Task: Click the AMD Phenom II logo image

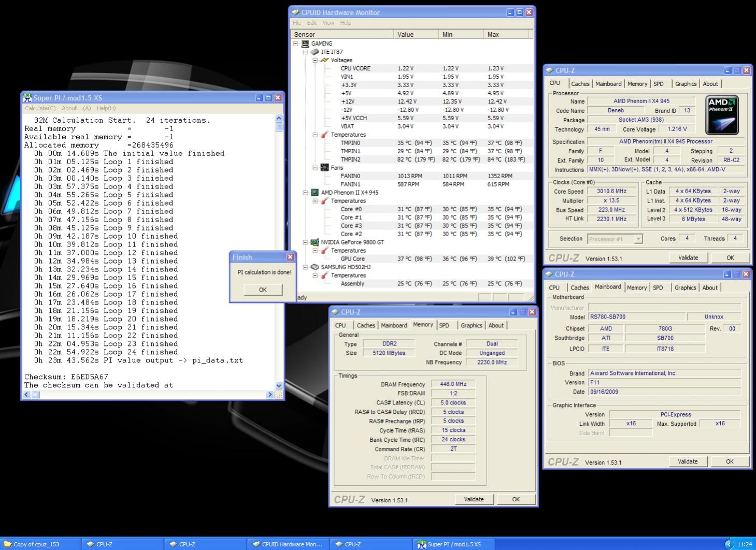Action: (722, 115)
